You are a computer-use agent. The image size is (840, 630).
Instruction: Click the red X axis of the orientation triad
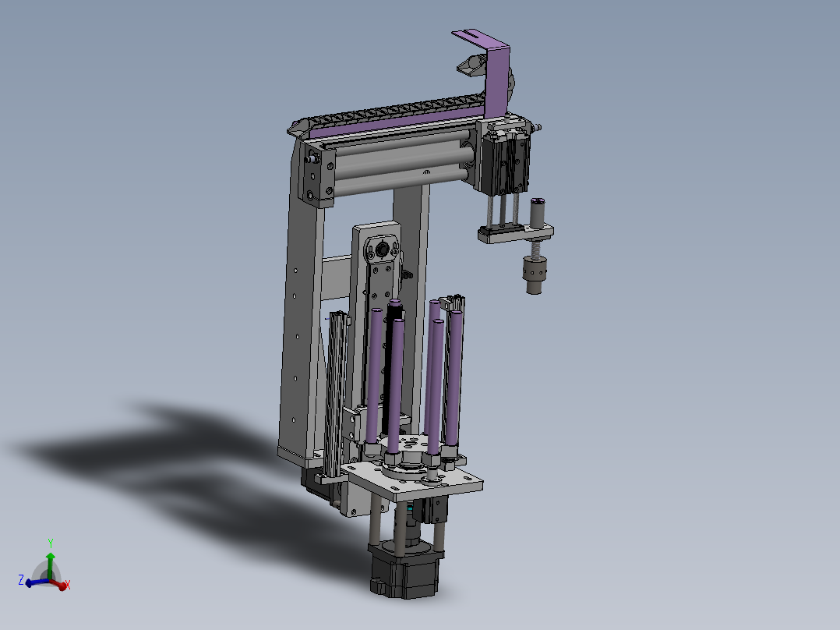(x=58, y=584)
